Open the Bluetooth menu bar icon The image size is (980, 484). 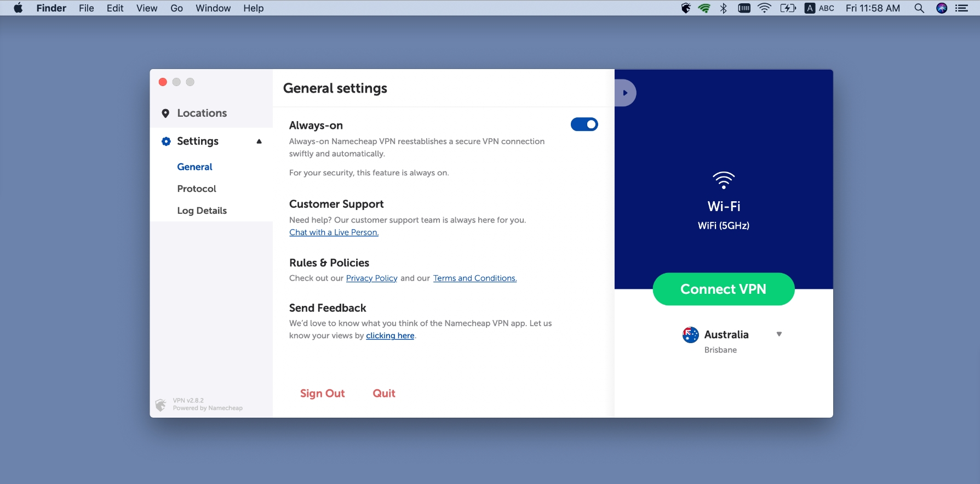[x=724, y=8]
